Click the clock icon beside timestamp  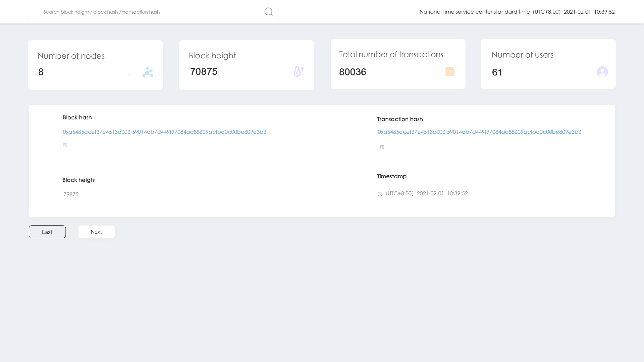click(x=380, y=194)
